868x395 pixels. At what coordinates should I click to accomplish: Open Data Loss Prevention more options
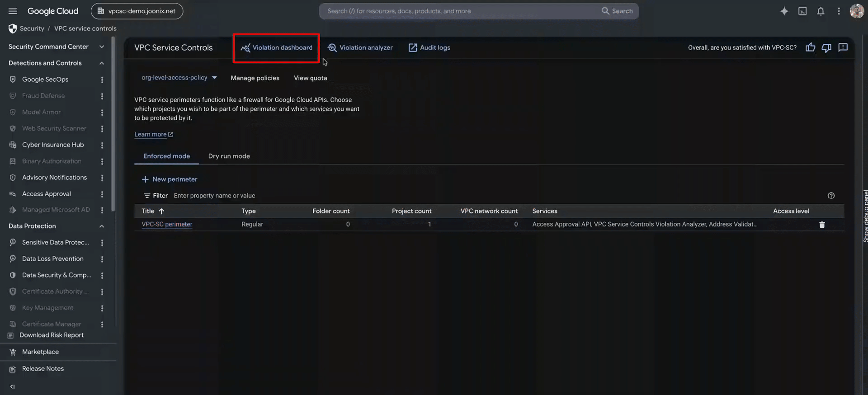tap(102, 259)
